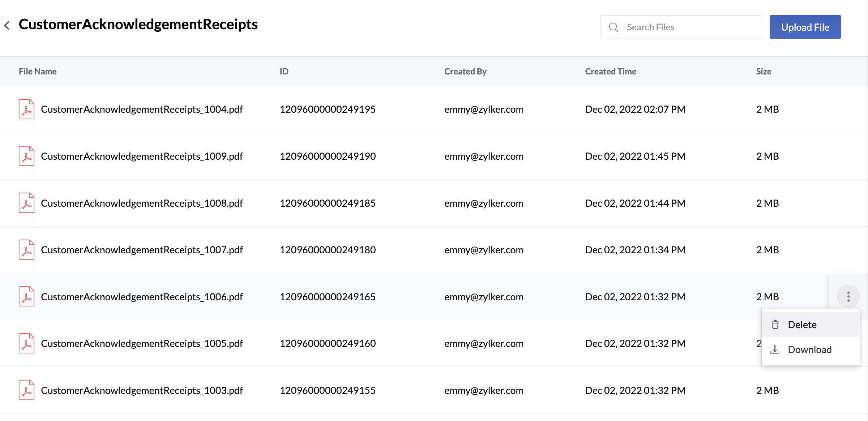868x421 pixels.
Task: Click the PDF icon for CustomerAcknowledgementReceipts_1005.pdf
Action: [26, 343]
